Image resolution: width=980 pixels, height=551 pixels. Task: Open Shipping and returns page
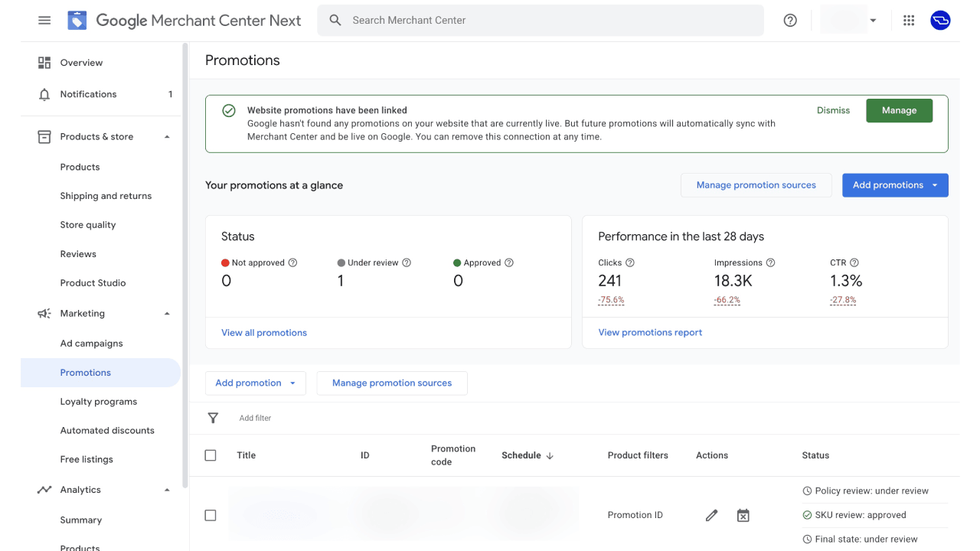click(106, 196)
